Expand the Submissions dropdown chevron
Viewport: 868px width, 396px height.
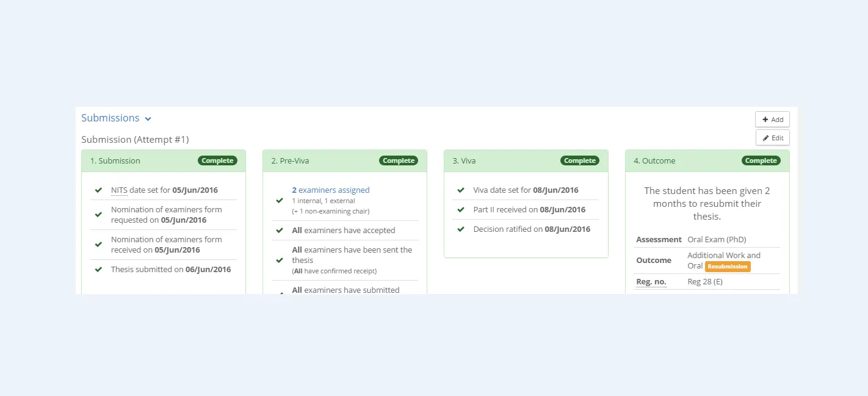tap(147, 118)
